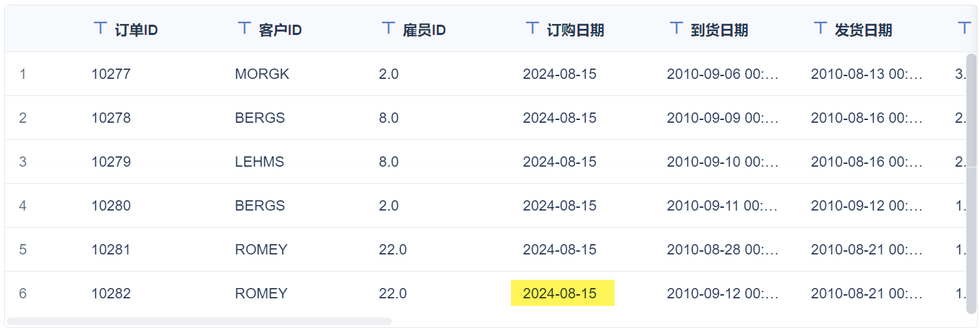Click text-type icon beside 订单ID header
Viewport: 980px width, 334px height.
[100, 28]
